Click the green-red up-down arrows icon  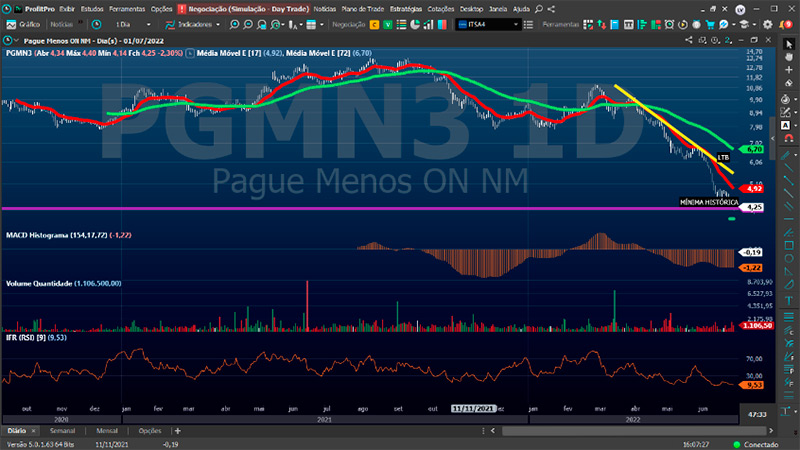point(602,24)
